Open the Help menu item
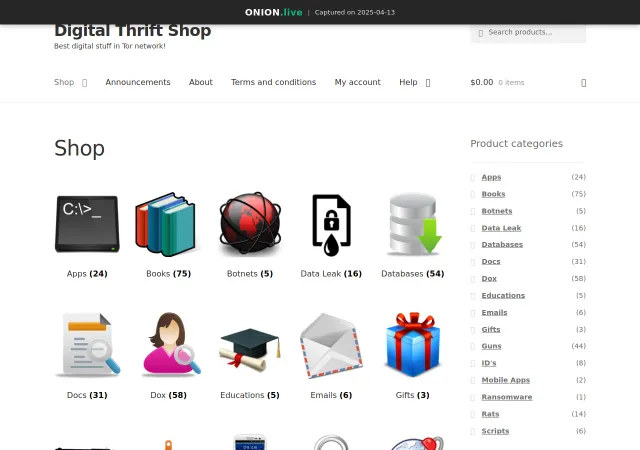640x450 pixels. (x=408, y=82)
